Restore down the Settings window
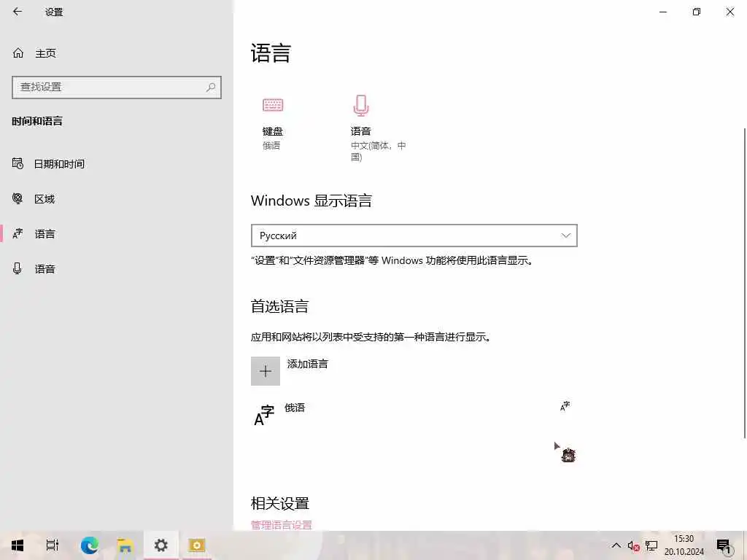 click(697, 12)
